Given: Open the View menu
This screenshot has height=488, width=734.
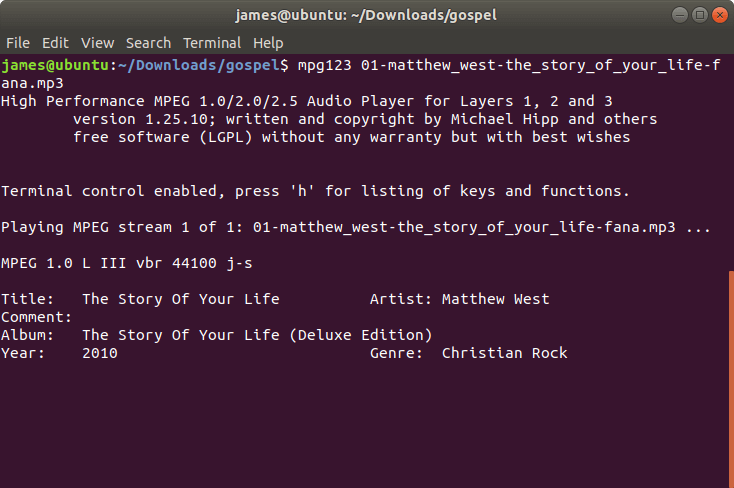Looking at the screenshot, I should [x=98, y=43].
